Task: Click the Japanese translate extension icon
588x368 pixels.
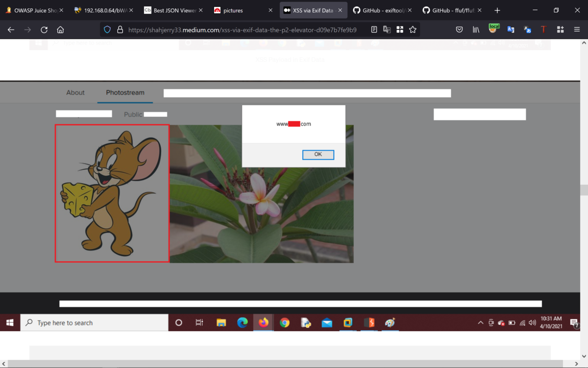Action: (527, 29)
